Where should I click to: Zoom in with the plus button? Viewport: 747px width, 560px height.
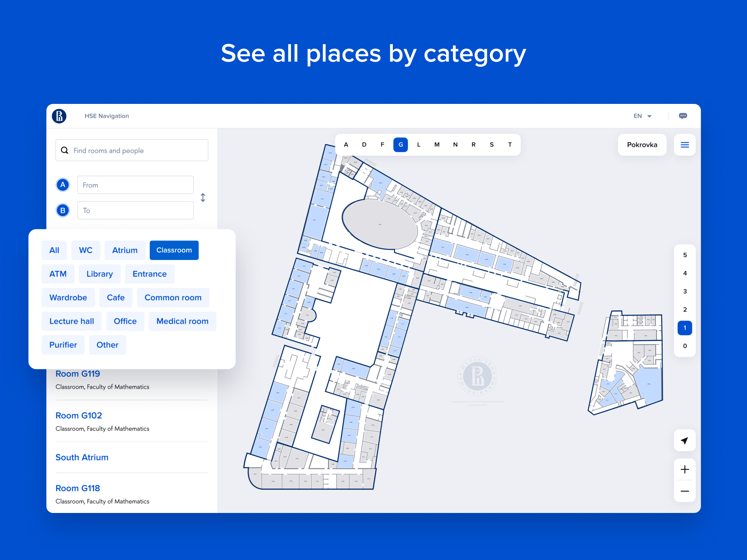click(685, 470)
